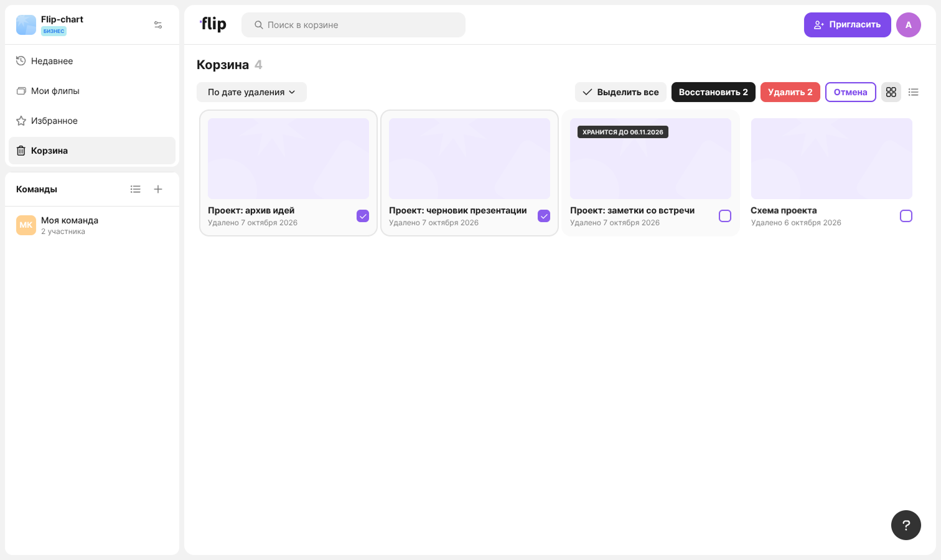Check 'Проект: заметки со встречи' checkbox
Image resolution: width=941 pixels, height=560 pixels.
(725, 216)
